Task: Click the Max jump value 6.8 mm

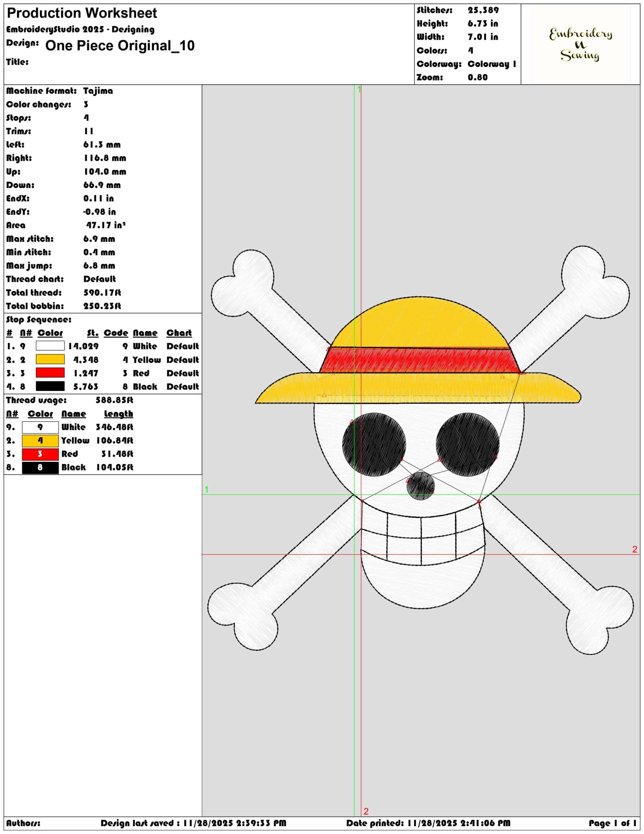Action: (99, 266)
